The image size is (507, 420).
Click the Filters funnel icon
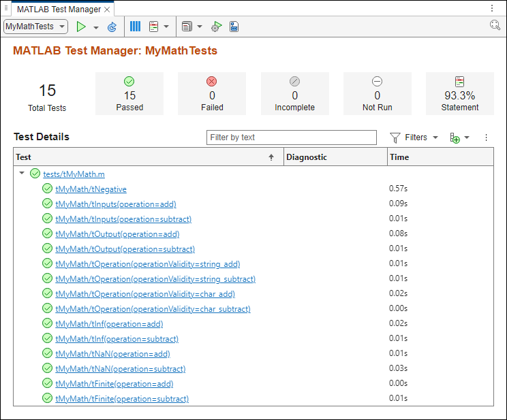(395, 138)
